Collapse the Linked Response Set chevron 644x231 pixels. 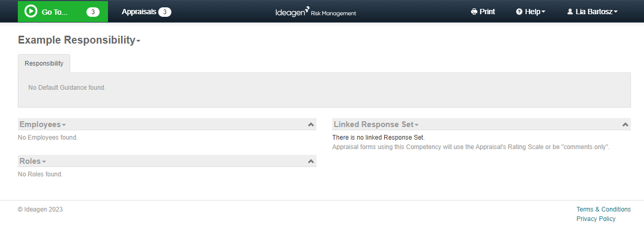(x=625, y=125)
